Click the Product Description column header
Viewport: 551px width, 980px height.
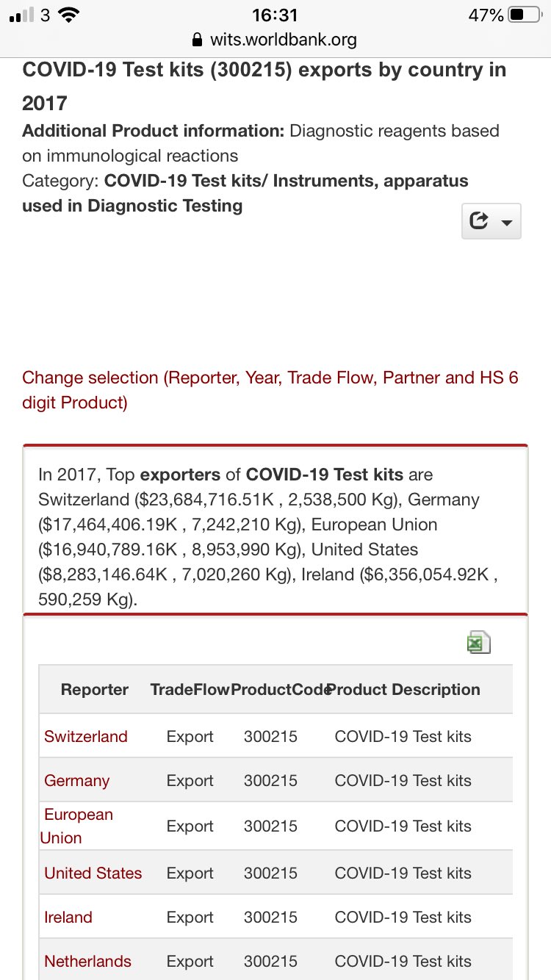405,689
